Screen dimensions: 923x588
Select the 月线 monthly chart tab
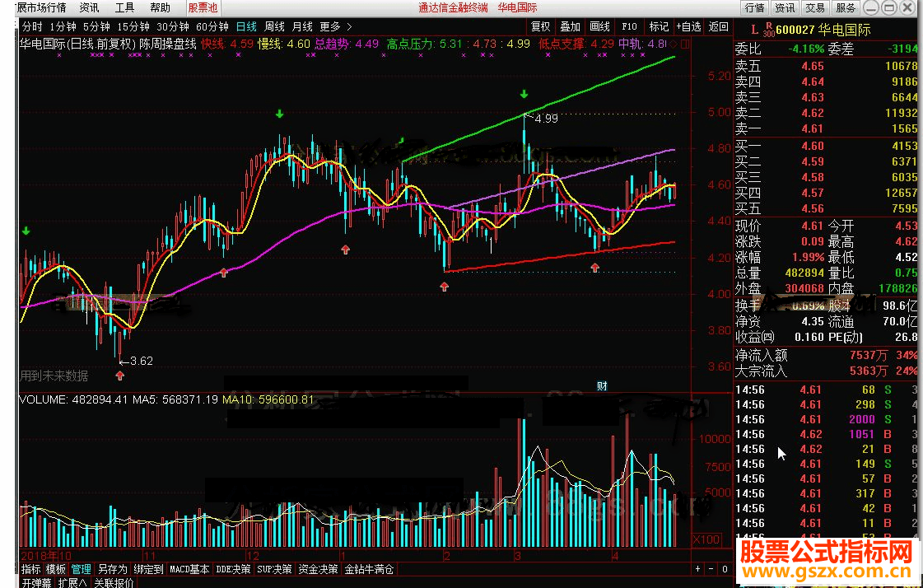[302, 26]
